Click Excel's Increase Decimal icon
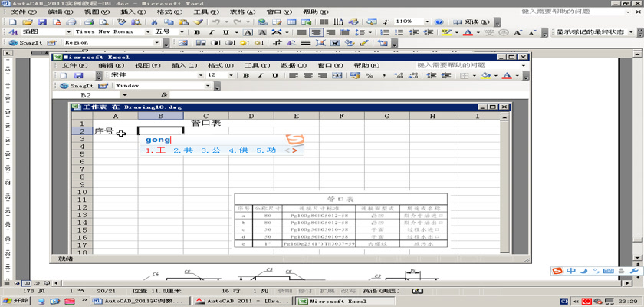 tap(399, 76)
